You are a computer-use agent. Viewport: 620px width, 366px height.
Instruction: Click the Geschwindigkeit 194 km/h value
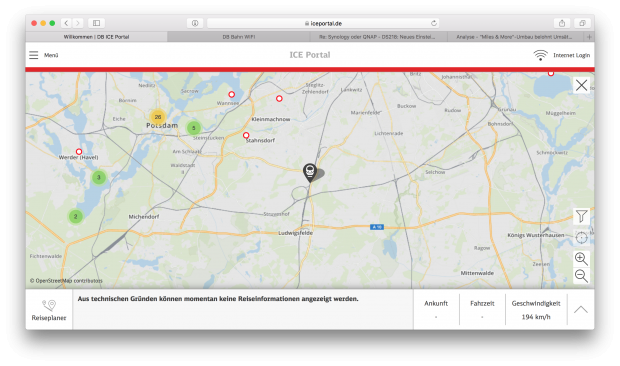coord(536,317)
